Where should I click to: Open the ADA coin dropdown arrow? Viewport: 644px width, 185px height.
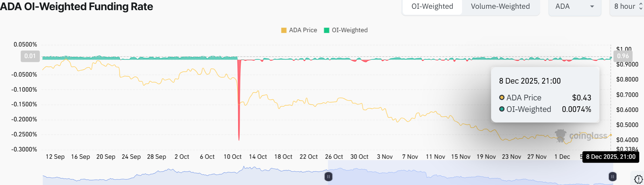[592, 7]
